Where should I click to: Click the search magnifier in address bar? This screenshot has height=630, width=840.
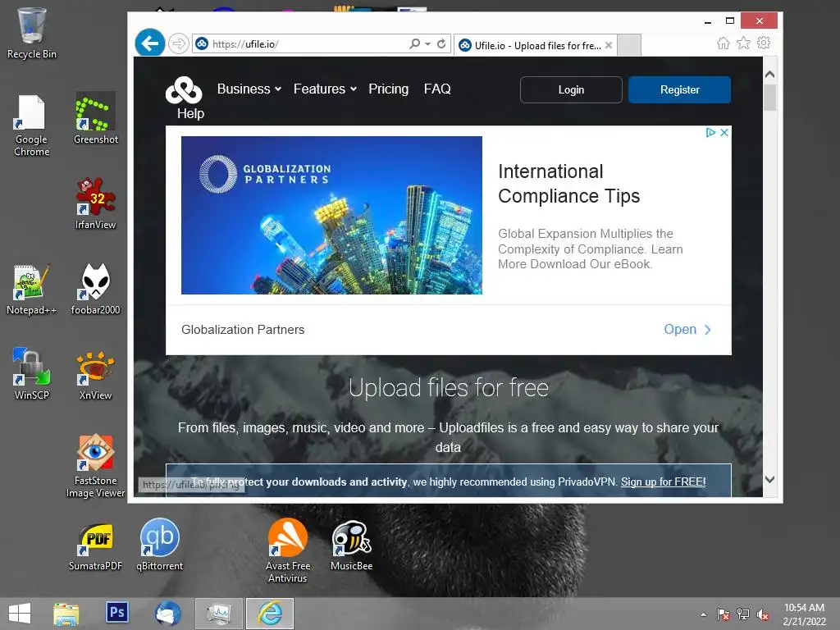(x=414, y=44)
